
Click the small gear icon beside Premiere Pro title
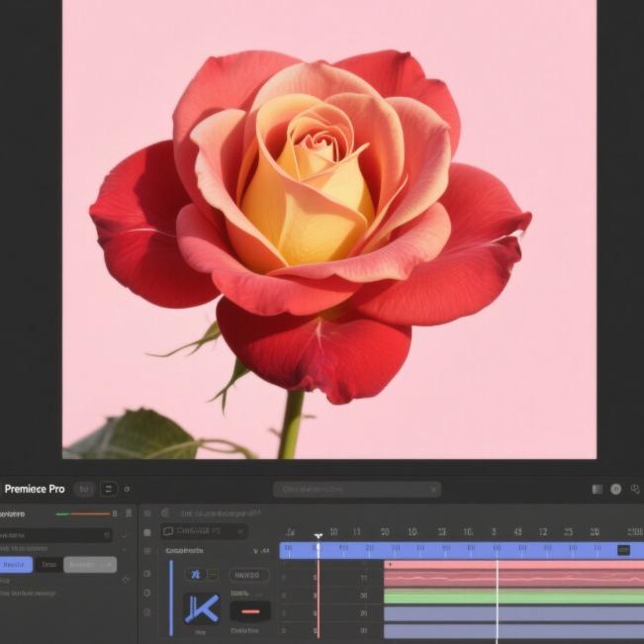(127, 489)
